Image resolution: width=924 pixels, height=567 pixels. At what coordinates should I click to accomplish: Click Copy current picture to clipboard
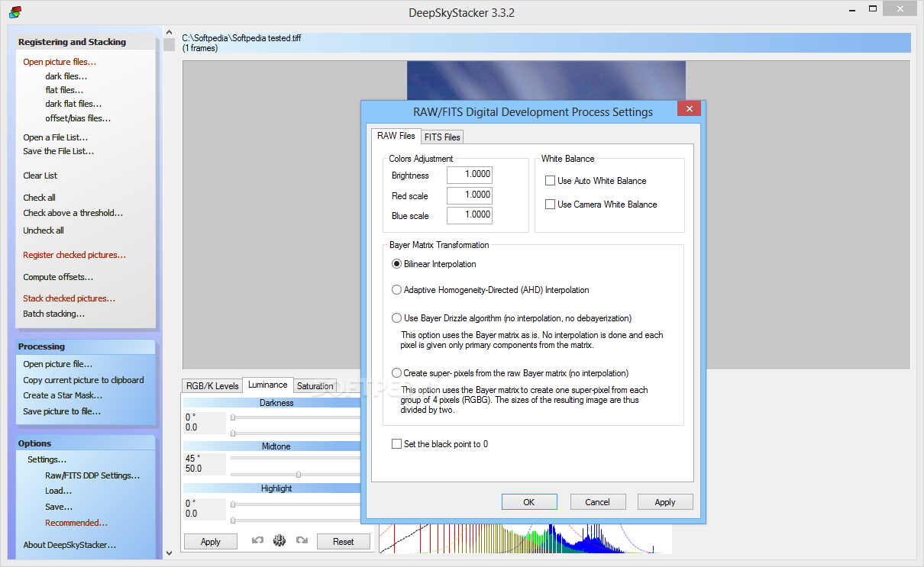[x=83, y=380]
